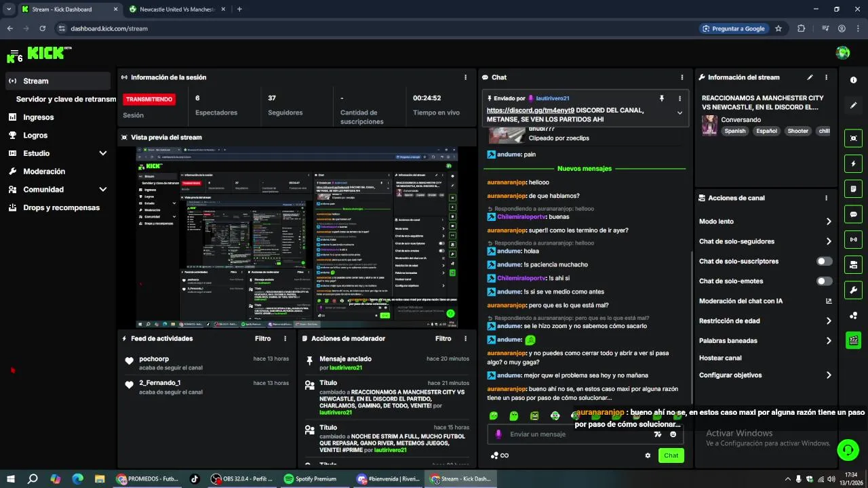Click the stream preview thumbnail

click(297, 237)
